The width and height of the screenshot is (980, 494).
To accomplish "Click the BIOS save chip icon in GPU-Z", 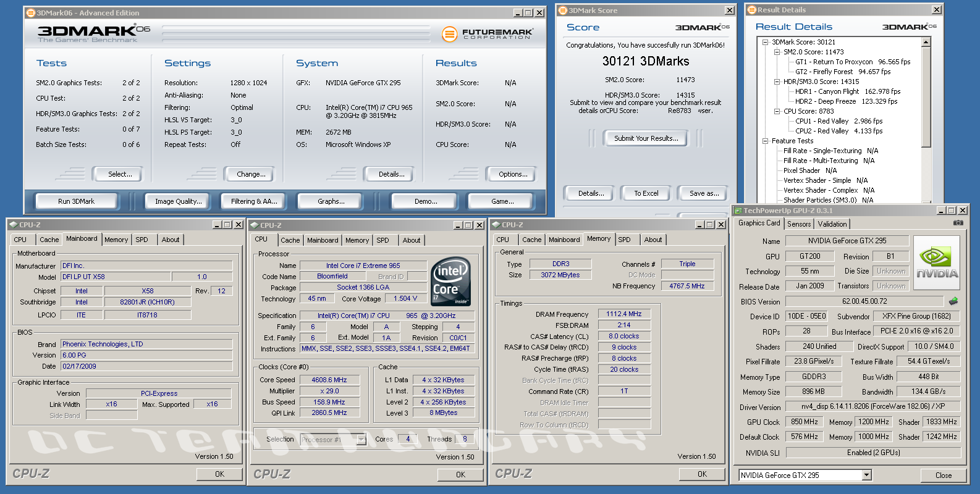I will [953, 301].
